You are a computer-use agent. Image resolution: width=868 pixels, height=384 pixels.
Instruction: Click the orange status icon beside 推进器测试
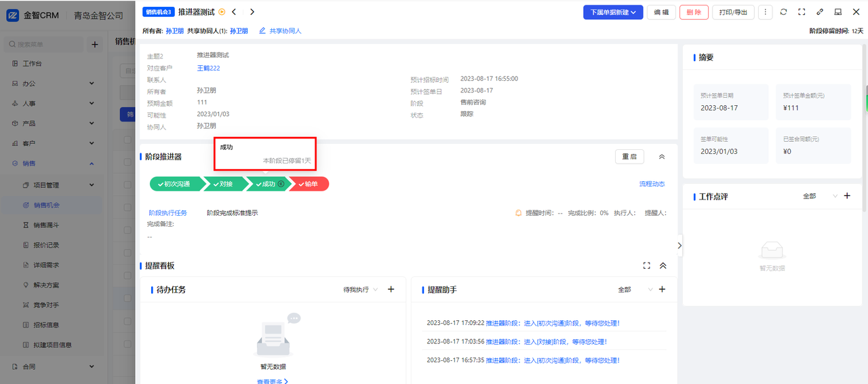pyautogui.click(x=222, y=12)
